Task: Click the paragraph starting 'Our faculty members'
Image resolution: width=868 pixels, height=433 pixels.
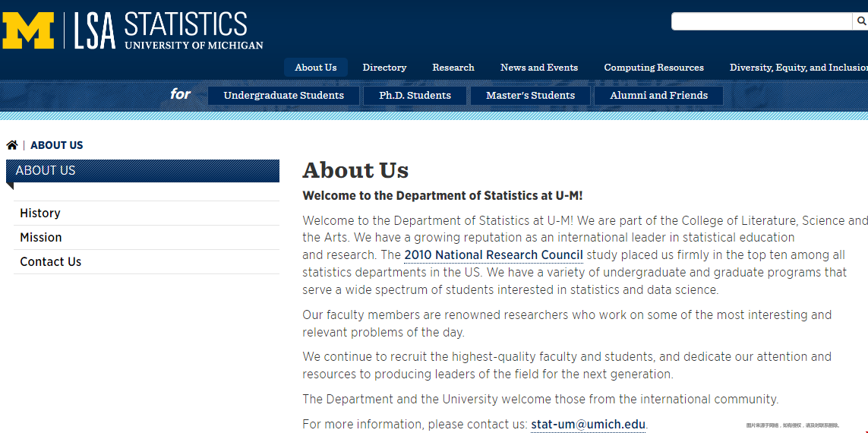Action: click(567, 324)
